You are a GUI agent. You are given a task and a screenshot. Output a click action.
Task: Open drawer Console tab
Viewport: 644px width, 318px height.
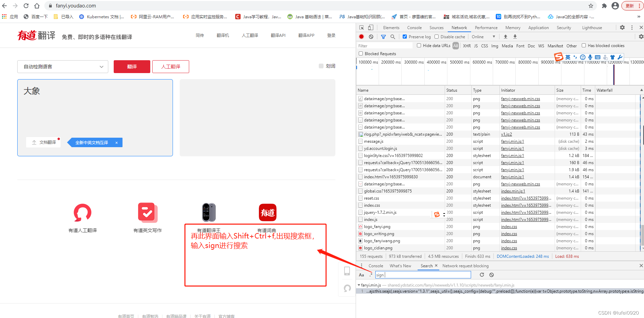(376, 266)
